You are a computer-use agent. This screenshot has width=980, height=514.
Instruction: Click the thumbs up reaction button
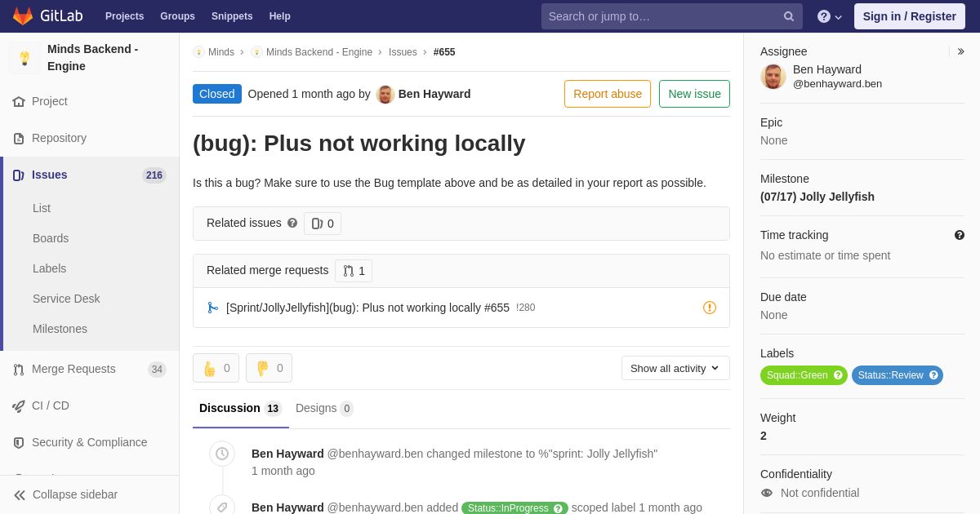coord(216,368)
